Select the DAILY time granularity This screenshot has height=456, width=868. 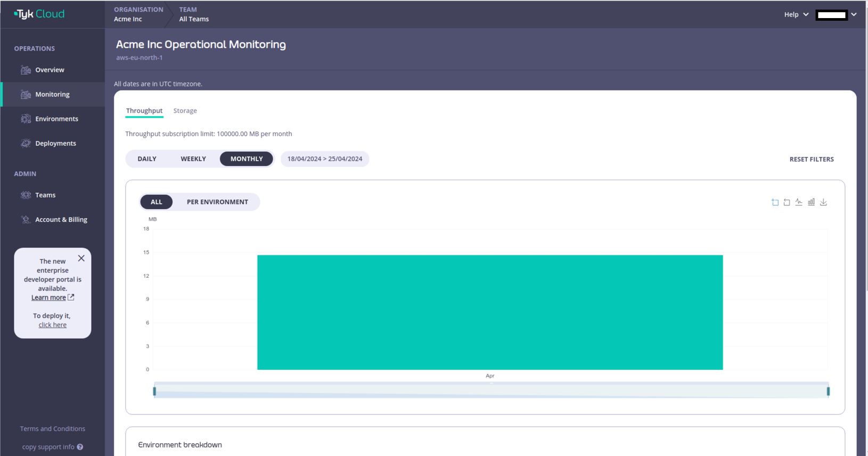[147, 159]
